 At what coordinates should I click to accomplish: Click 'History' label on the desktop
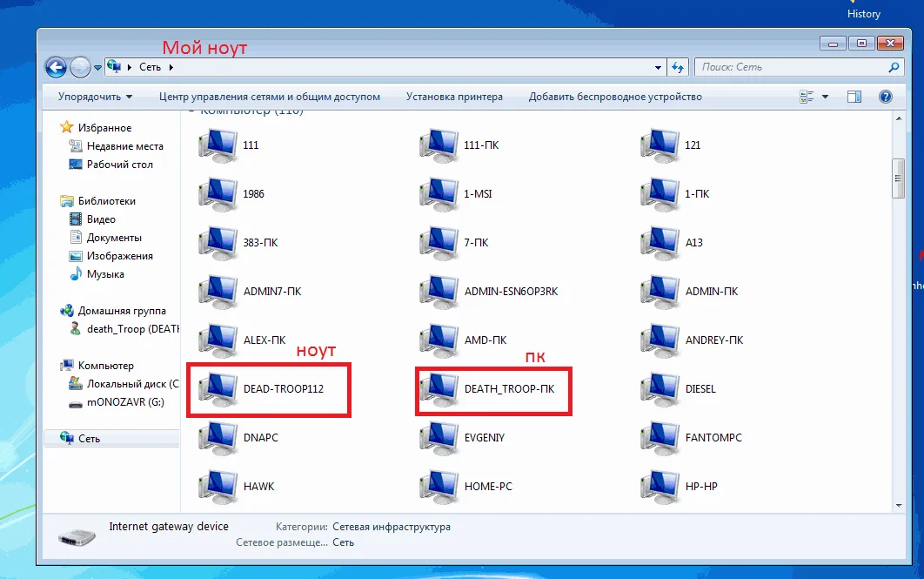pos(864,14)
